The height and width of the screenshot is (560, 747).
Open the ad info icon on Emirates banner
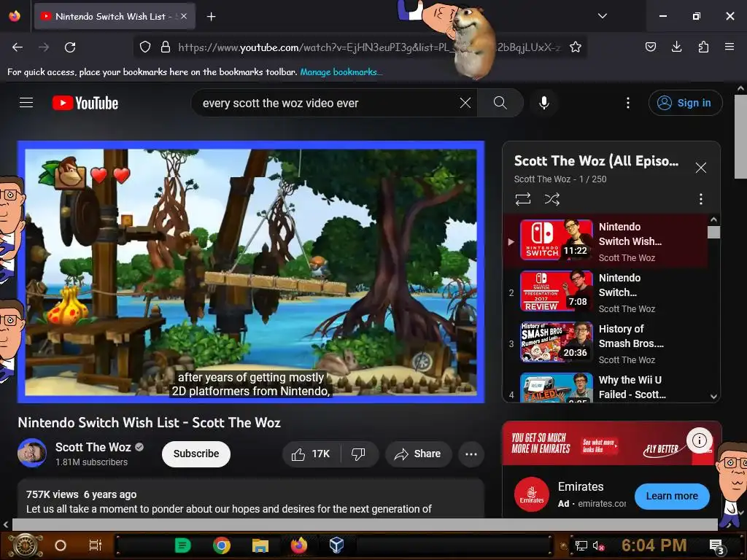700,440
